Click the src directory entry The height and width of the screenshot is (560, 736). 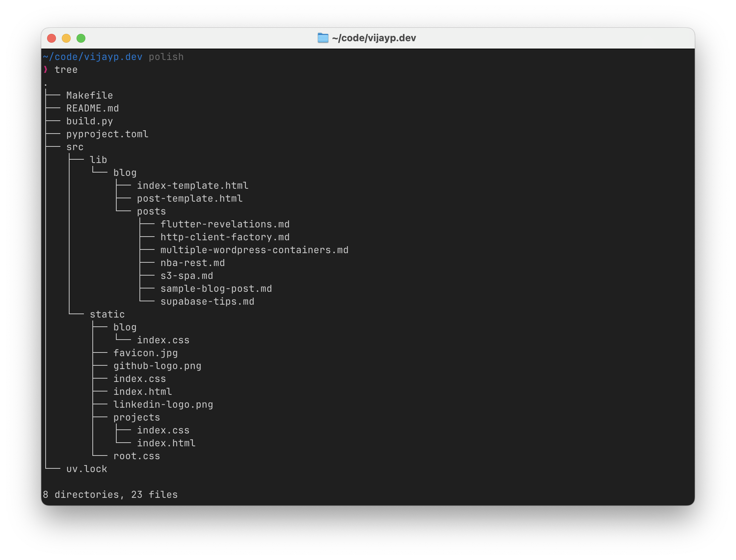75,147
